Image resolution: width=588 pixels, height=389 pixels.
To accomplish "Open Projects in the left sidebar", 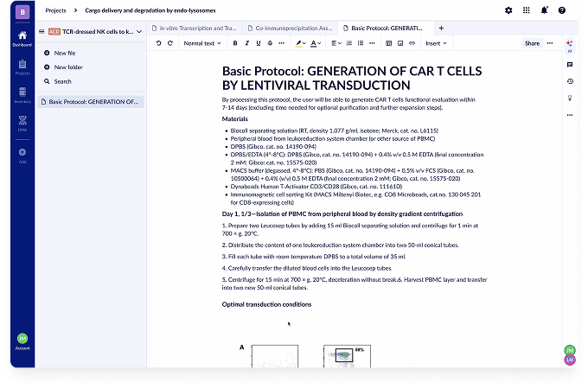I will pyautogui.click(x=22, y=67).
